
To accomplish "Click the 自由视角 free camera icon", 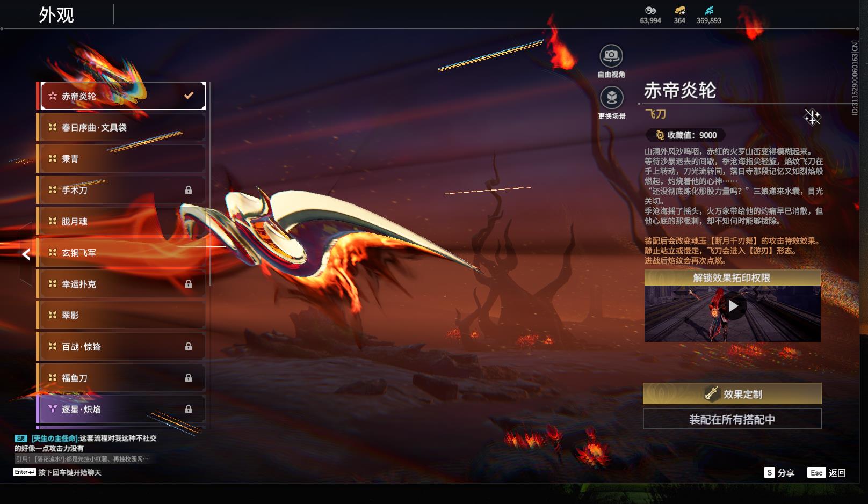I will (611, 55).
